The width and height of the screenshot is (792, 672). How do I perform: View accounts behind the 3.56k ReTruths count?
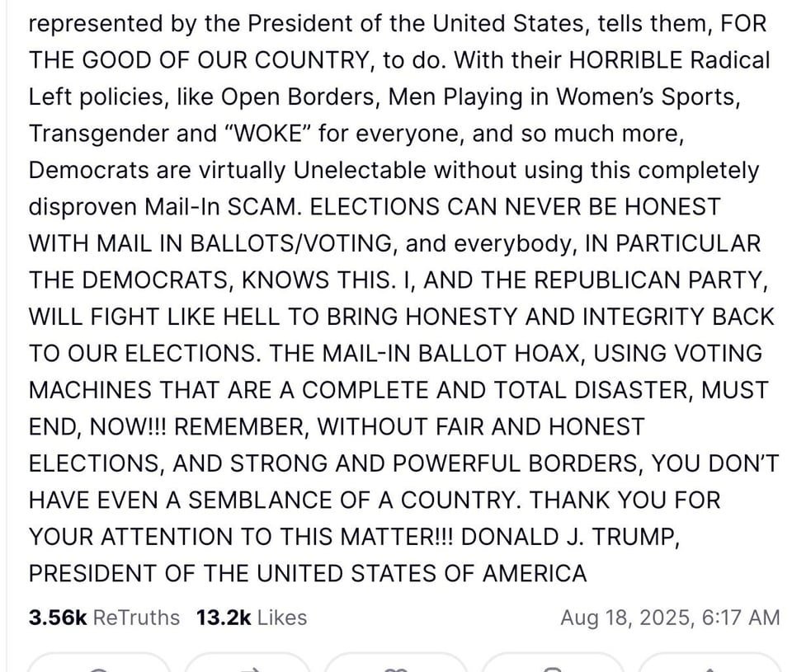tap(104, 618)
